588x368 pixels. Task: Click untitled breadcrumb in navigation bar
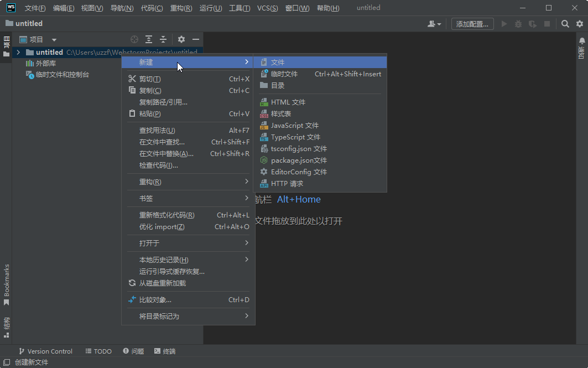(24, 23)
